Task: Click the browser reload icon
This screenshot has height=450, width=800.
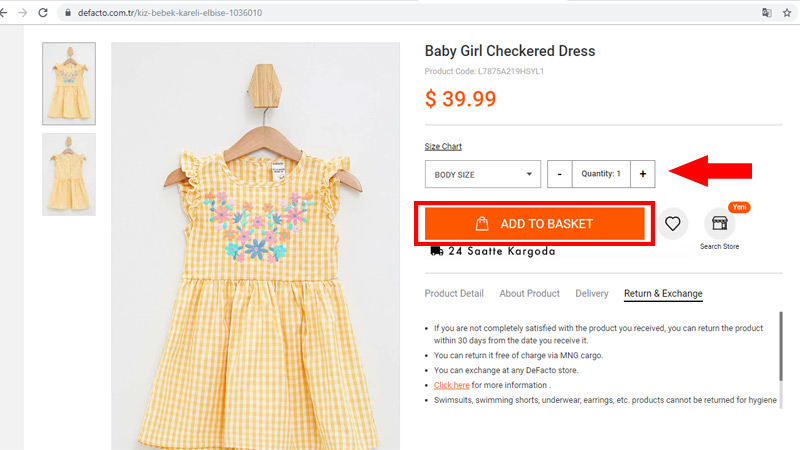Action: 43,13
